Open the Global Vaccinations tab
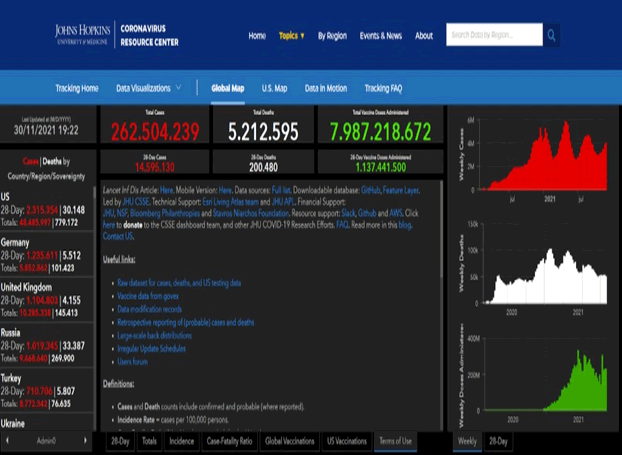This screenshot has width=622, height=455. pos(290,441)
